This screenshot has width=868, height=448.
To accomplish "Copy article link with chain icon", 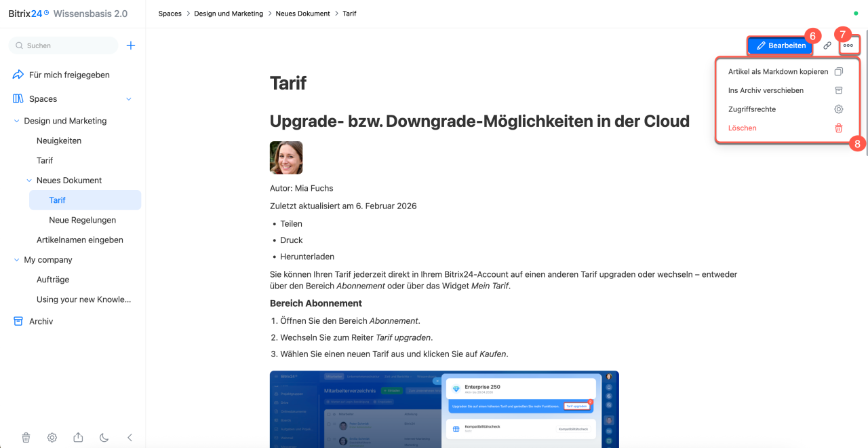I will pos(827,45).
